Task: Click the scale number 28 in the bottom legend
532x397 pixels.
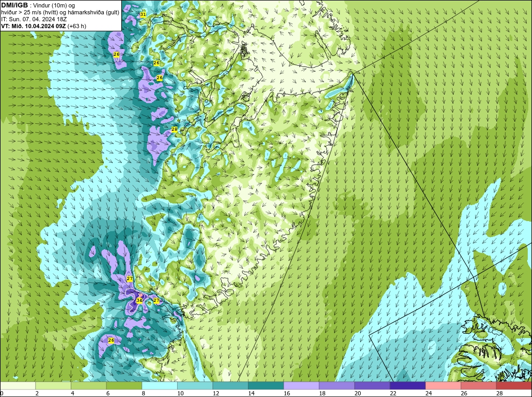Action: coord(499,393)
